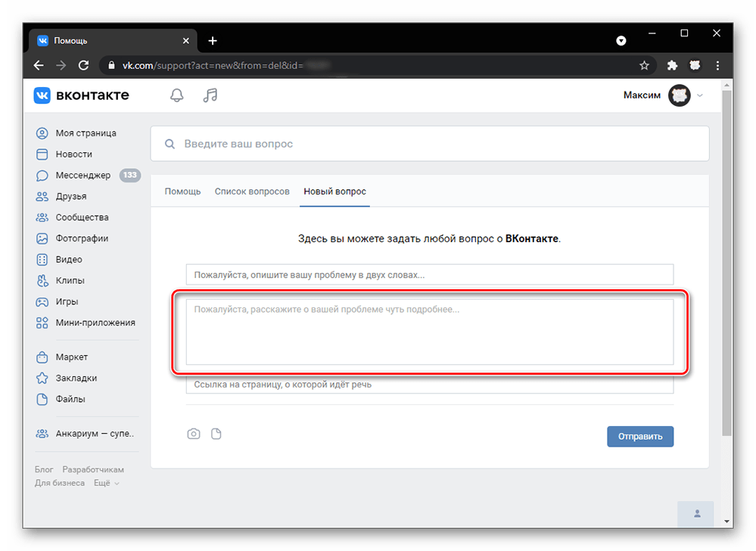This screenshot has height=551, width=756.
Task: Open the Фотографии menu link
Action: point(82,238)
